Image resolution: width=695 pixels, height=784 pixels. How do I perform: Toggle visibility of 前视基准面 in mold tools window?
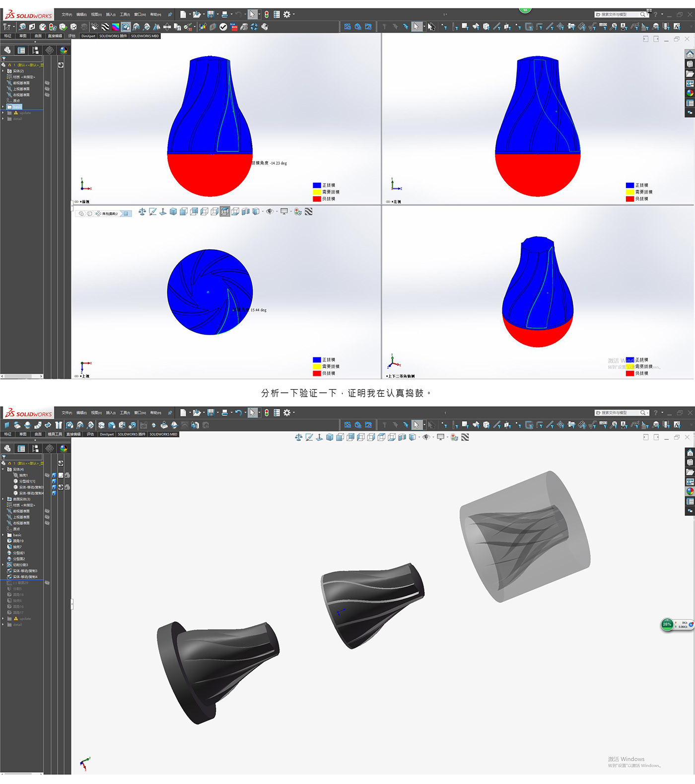point(47,511)
